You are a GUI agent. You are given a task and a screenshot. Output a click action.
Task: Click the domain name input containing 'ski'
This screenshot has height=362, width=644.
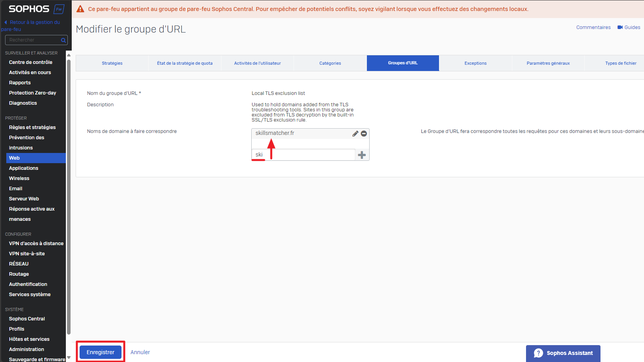(303, 155)
